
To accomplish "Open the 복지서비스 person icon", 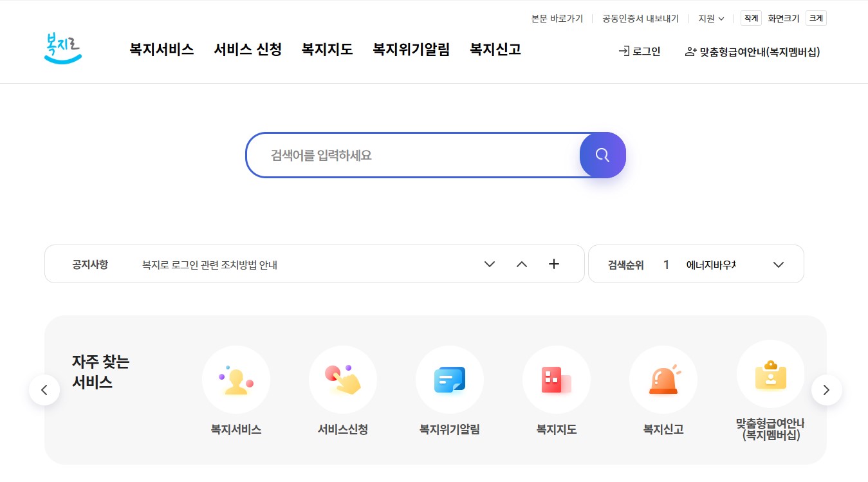I will point(236,380).
